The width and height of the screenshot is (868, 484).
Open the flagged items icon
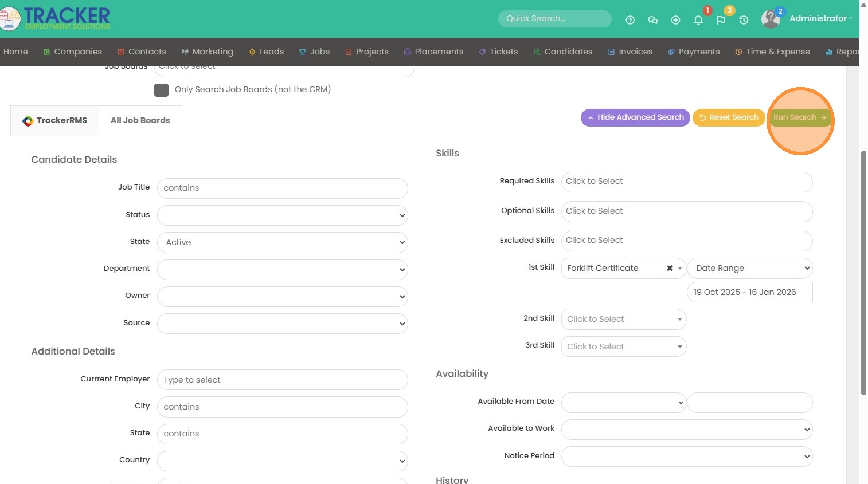click(x=721, y=20)
